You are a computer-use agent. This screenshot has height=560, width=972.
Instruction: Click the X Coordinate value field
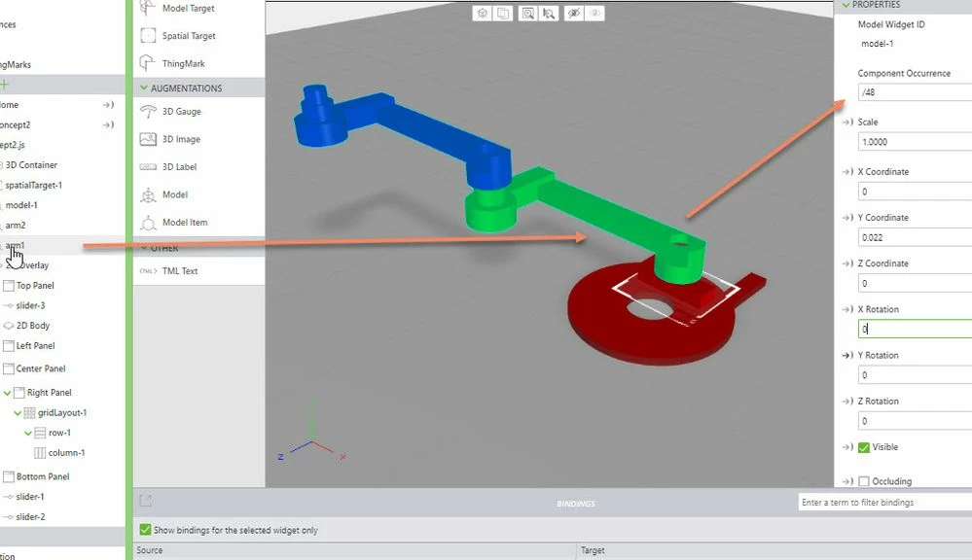(915, 192)
